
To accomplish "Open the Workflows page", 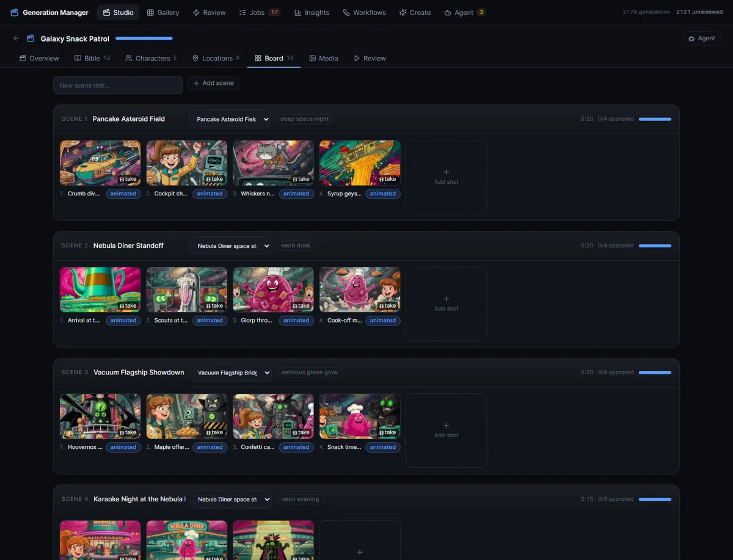I will pyautogui.click(x=364, y=12).
